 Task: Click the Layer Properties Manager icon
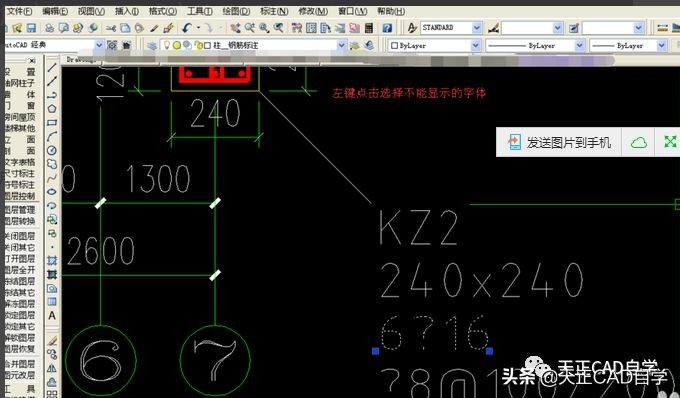coord(152,46)
